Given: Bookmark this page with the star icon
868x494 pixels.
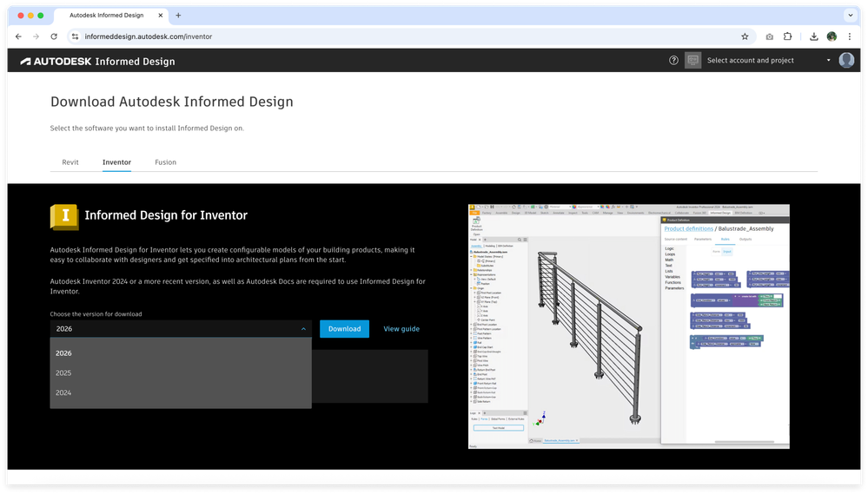Looking at the screenshot, I should (x=745, y=36).
